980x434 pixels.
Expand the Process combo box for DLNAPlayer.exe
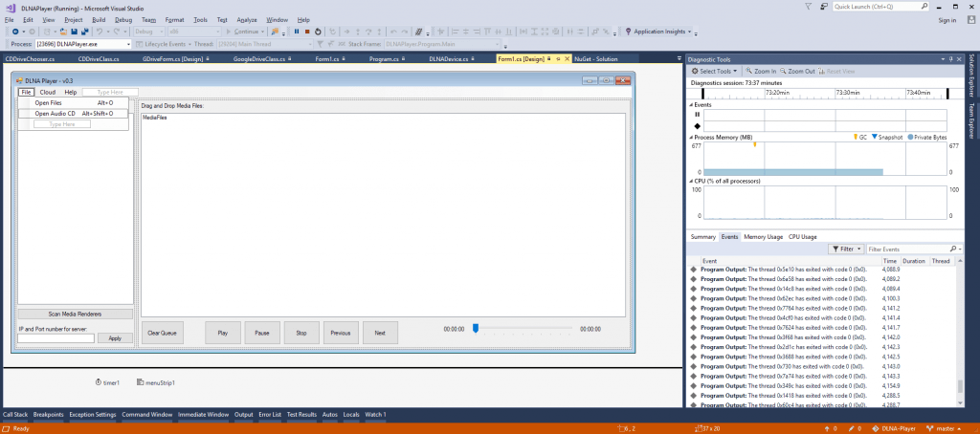click(x=128, y=44)
